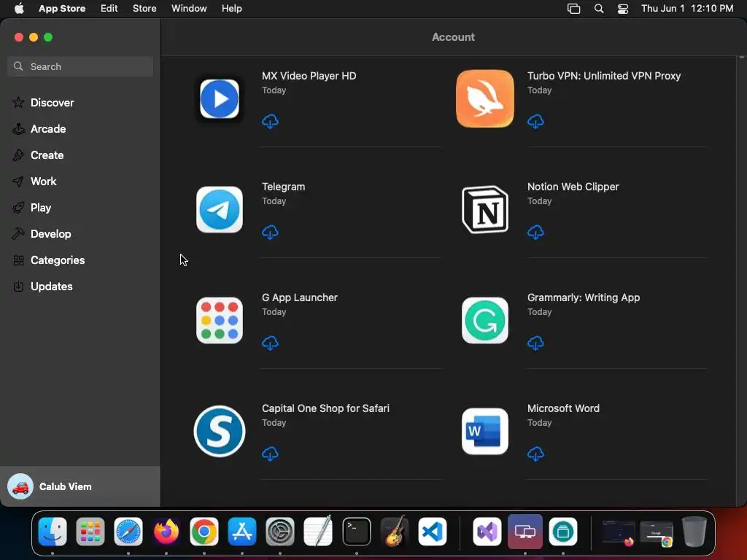
Task: Open the Apple menu
Action: (19, 9)
